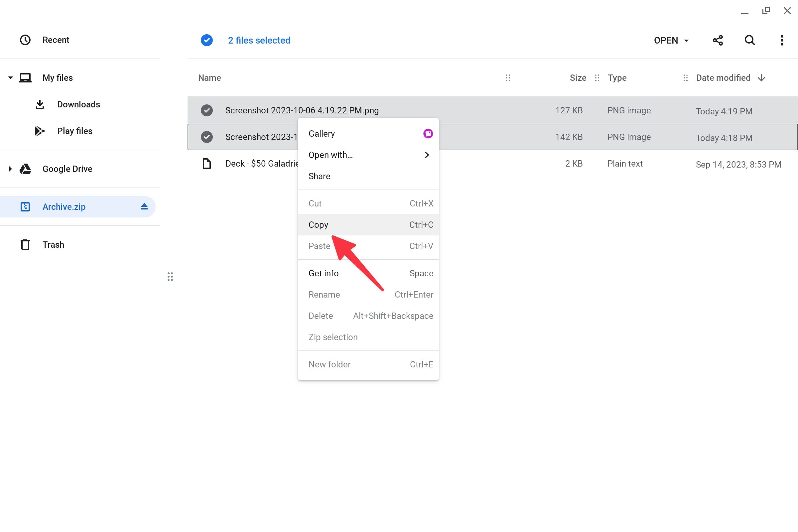This screenshot has width=798, height=532.
Task: Expand Google Drive in the sidebar
Action: click(x=10, y=169)
